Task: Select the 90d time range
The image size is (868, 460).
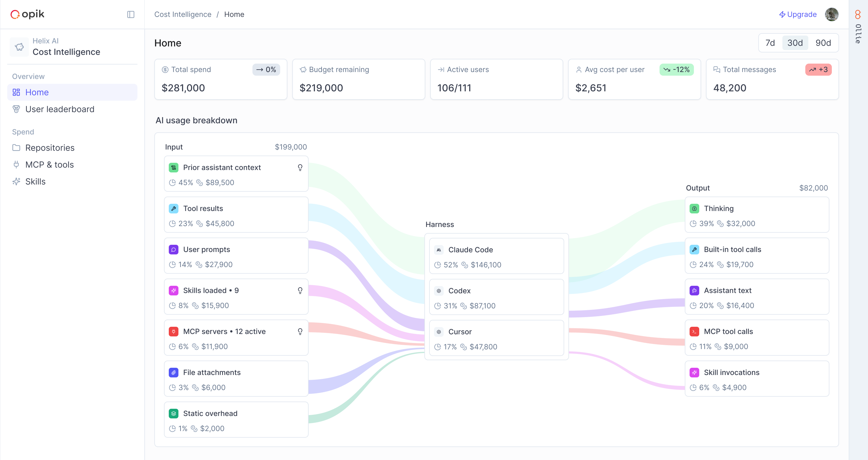Action: coord(823,43)
